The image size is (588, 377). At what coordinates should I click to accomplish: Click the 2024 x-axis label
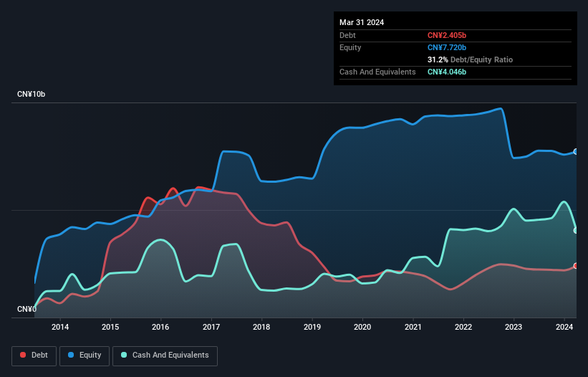coord(564,327)
